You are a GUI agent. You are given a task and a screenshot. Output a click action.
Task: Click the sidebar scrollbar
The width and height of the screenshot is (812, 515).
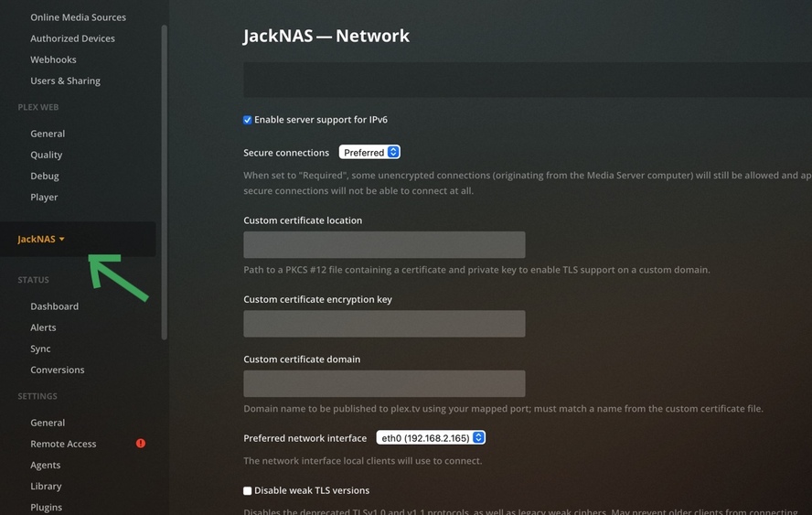tap(165, 182)
